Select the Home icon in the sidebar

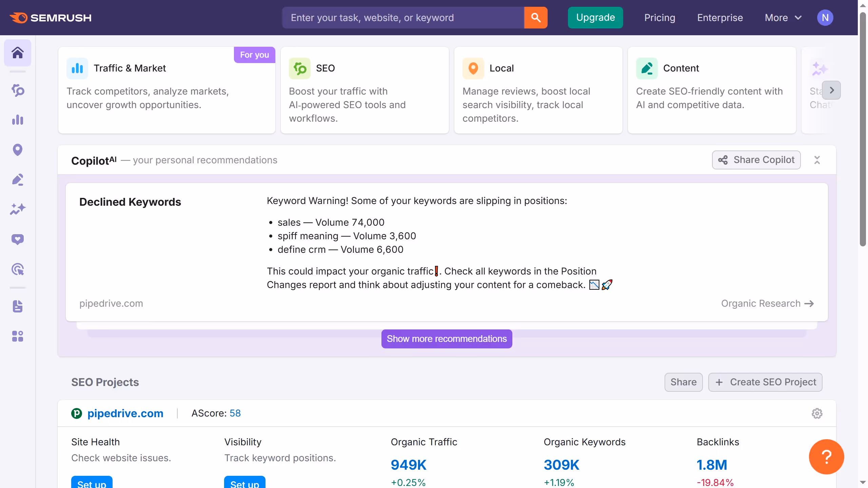click(18, 53)
